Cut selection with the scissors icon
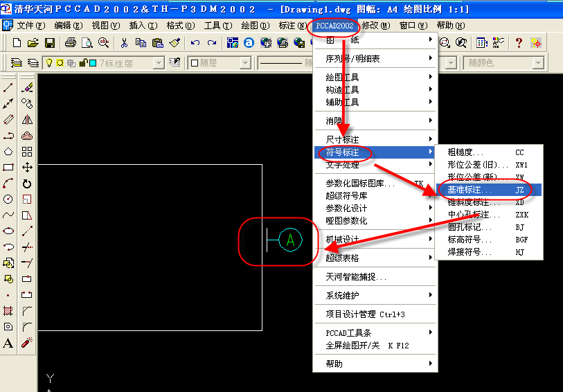Viewport: 563px width, 392px height. [x=124, y=43]
